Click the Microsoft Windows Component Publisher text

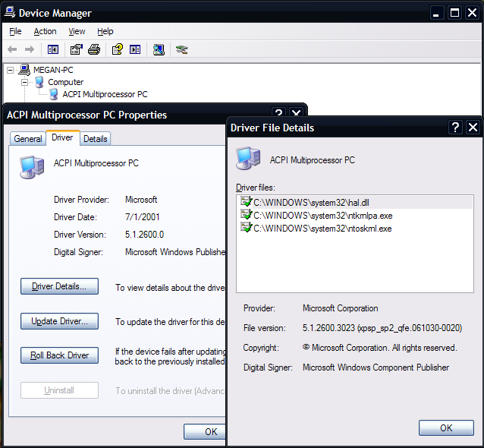376,368
